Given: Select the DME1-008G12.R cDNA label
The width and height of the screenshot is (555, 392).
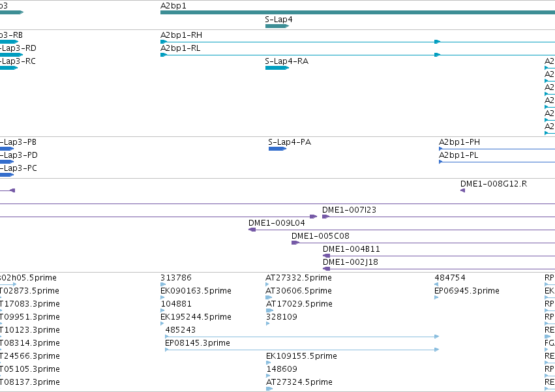Looking at the screenshot, I should pos(494,184).
